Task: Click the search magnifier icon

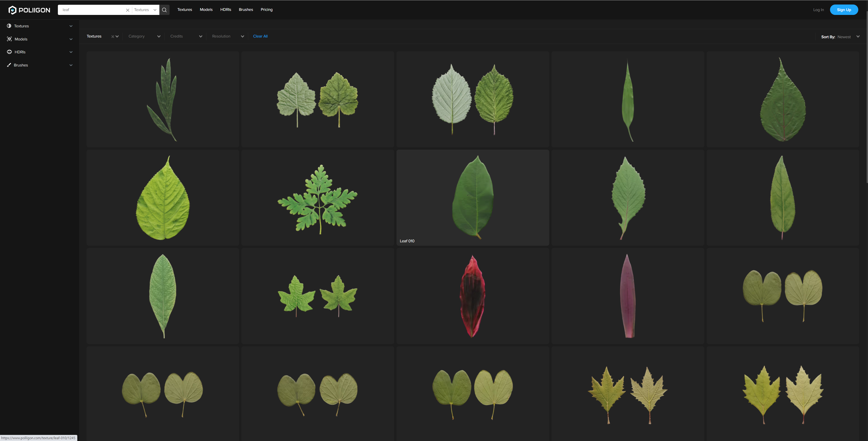Action: pos(164,10)
